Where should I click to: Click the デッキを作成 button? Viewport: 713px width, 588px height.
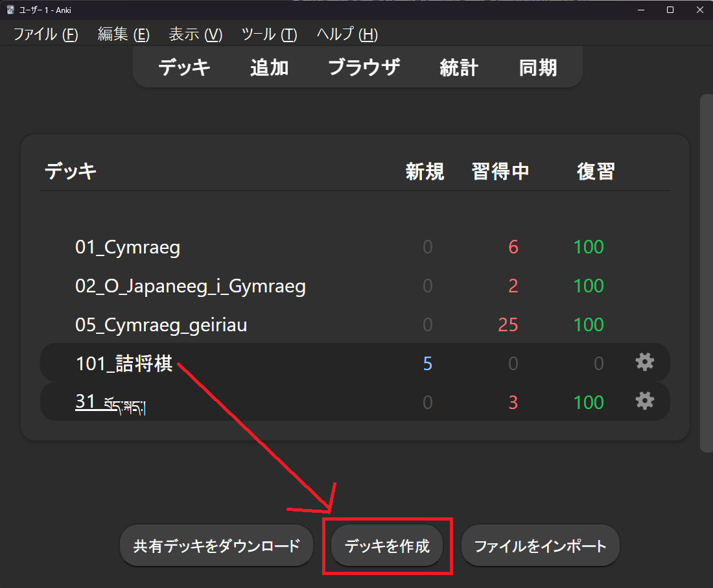tap(387, 546)
